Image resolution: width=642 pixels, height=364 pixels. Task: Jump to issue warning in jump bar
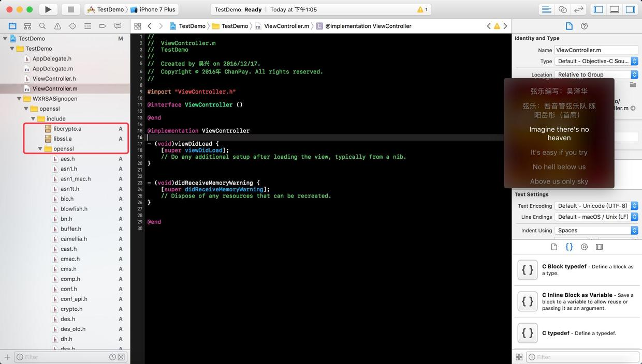(497, 26)
